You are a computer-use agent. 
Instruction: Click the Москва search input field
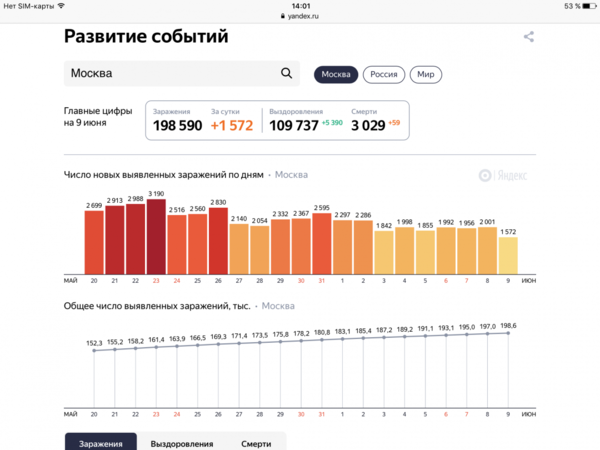(x=170, y=74)
